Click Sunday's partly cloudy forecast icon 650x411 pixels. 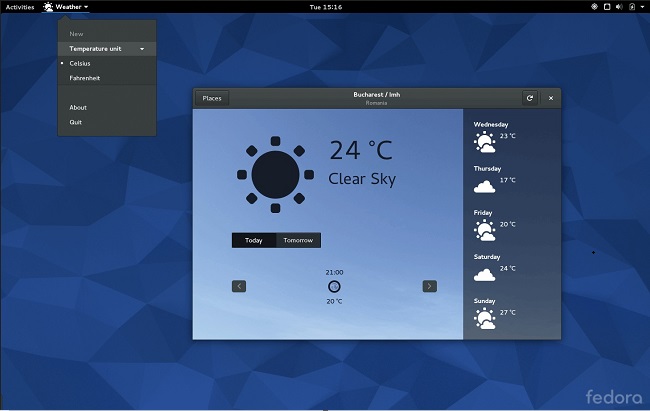coord(484,318)
